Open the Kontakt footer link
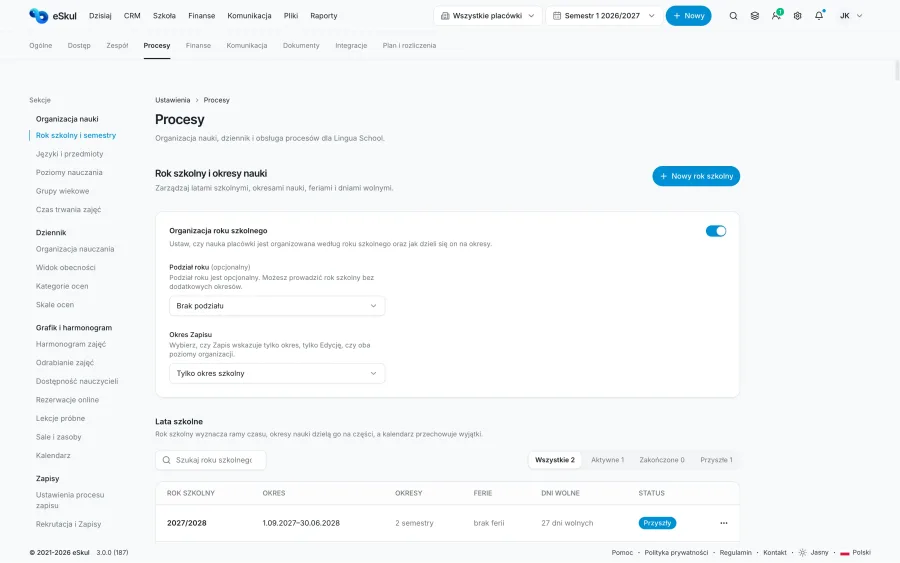Screen dimensions: 900x563 pyautogui.click(x=775, y=553)
